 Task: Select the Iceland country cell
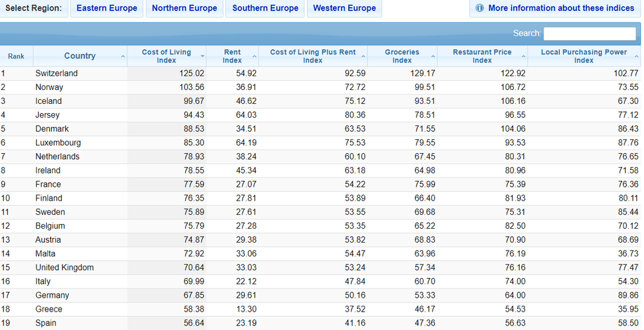pyautogui.click(x=49, y=101)
